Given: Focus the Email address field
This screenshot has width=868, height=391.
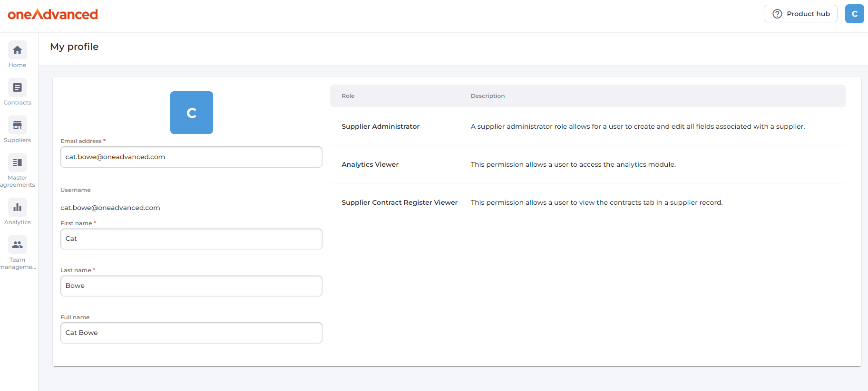Looking at the screenshot, I should click(x=191, y=157).
